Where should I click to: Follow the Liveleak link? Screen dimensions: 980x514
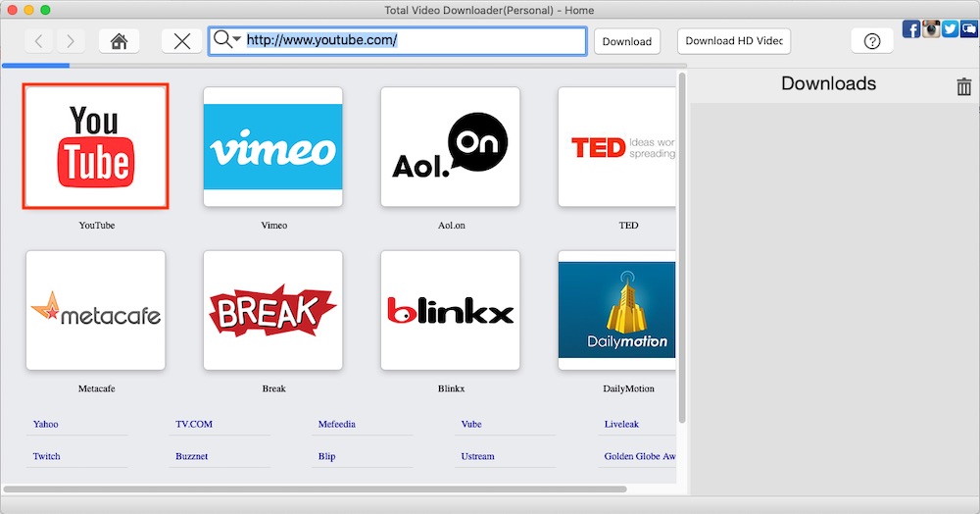(621, 424)
